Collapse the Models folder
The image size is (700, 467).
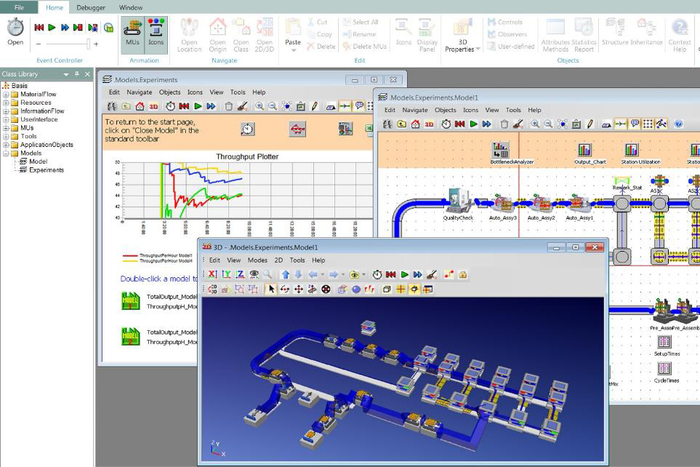6,153
